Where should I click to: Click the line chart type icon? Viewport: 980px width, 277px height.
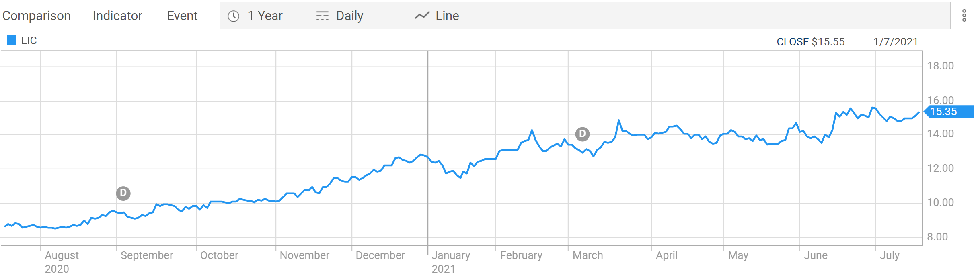click(422, 16)
